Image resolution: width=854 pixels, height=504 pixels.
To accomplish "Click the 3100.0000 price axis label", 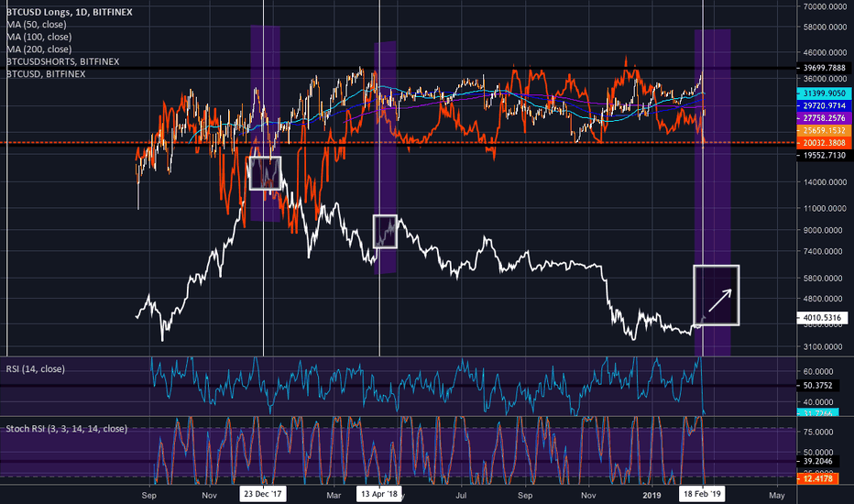I will click(x=825, y=346).
